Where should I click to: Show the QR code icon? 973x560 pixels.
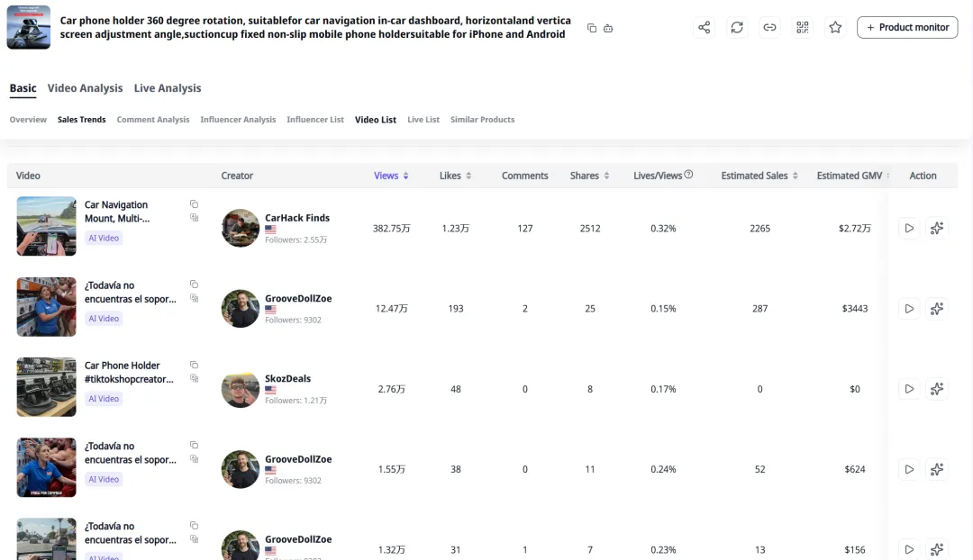[803, 27]
